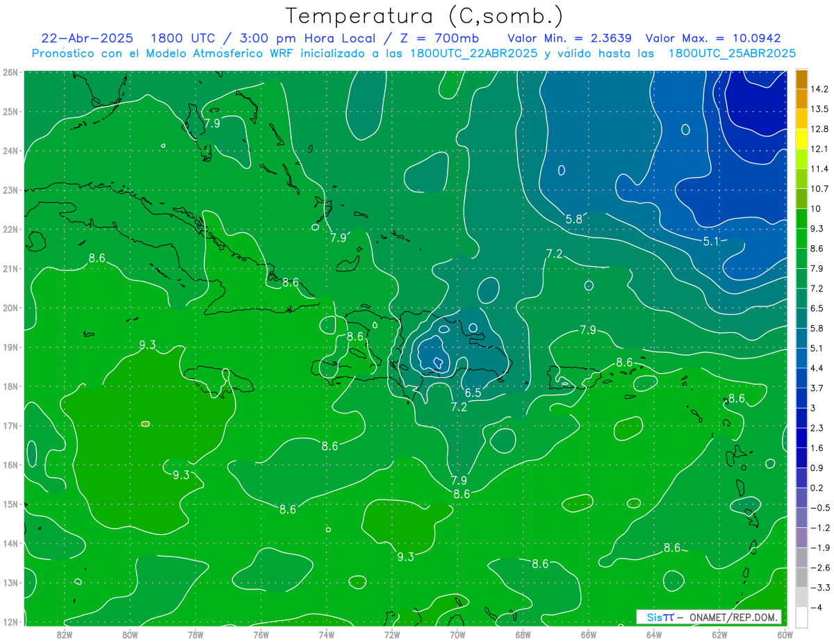
Task: Click the blue swatch between 3.7 and 4.4
Action: tap(801, 377)
